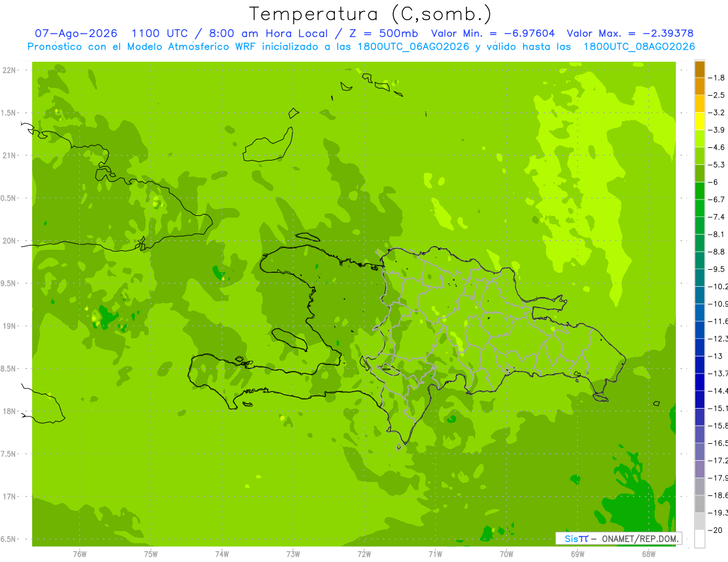Click legend swatch between -4.6 and -5.3
This screenshot has height=562, width=728.
(699, 156)
